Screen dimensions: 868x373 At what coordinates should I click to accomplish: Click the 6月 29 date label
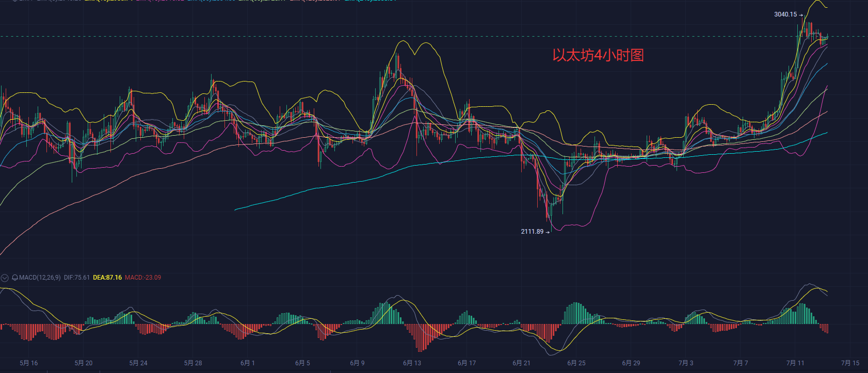point(631,363)
